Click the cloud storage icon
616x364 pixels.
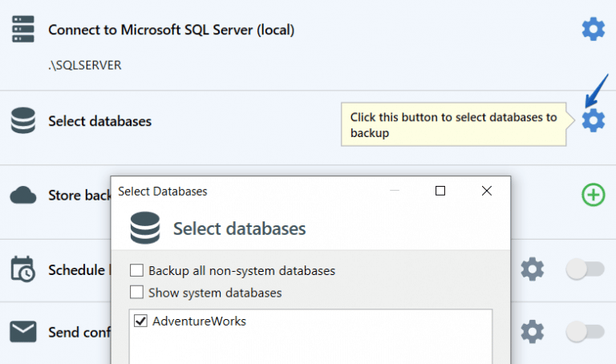click(x=23, y=195)
